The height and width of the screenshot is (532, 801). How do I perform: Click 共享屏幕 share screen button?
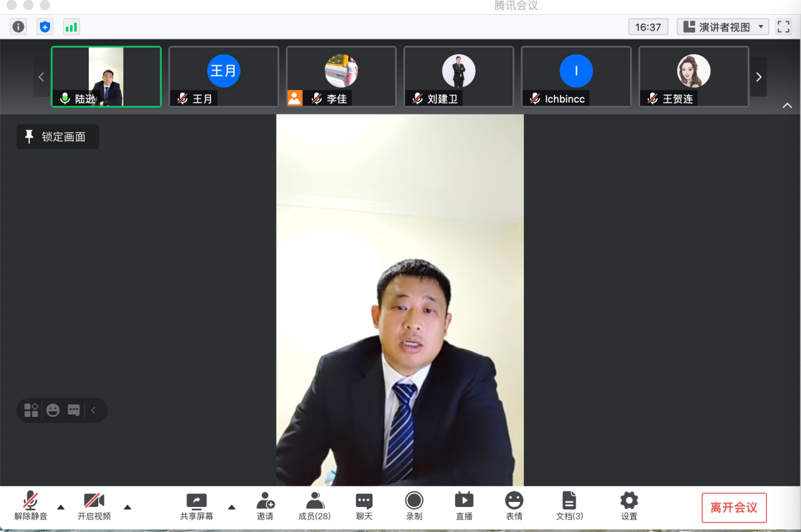coord(196,506)
